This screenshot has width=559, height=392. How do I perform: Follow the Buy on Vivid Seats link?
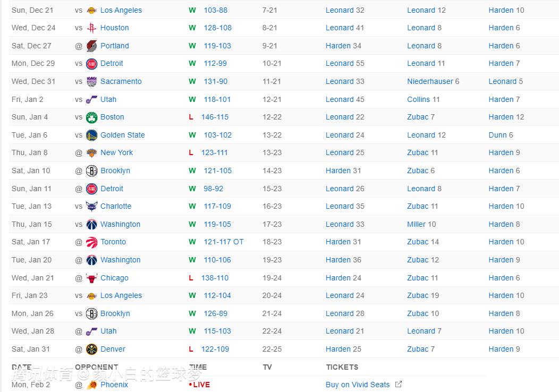358,385
